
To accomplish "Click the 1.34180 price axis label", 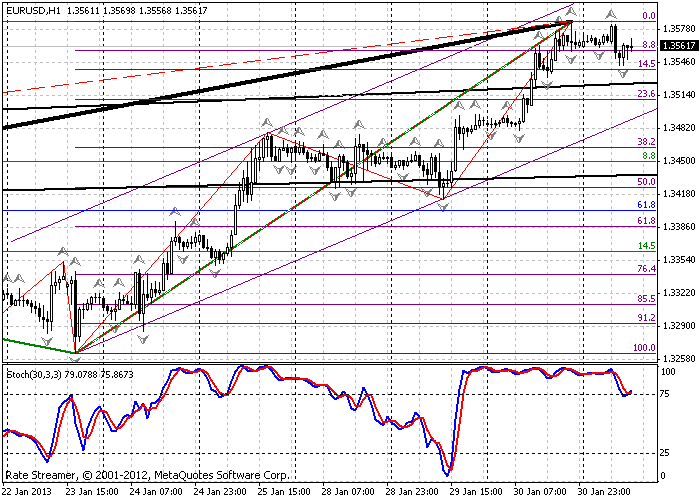I will coord(679,194).
